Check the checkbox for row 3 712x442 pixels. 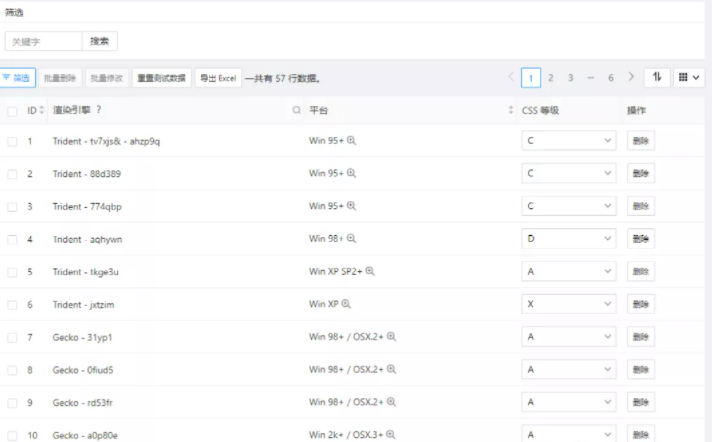click(x=12, y=207)
